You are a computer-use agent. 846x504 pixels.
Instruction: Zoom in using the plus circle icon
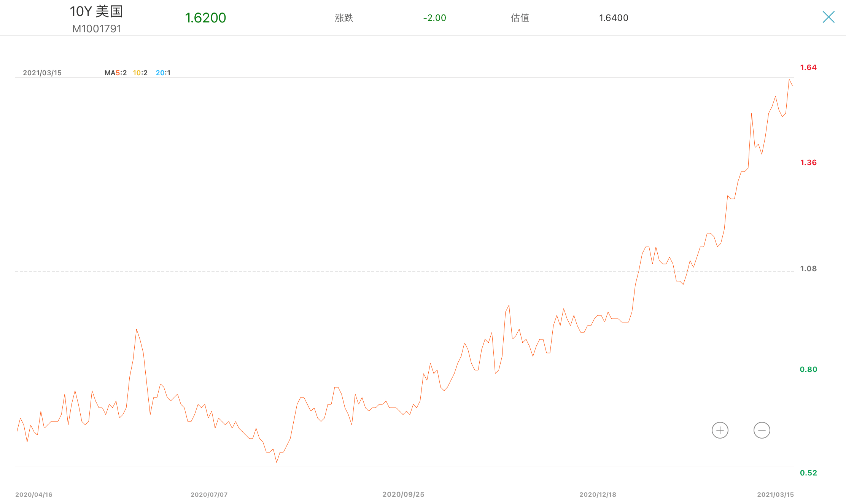click(x=720, y=430)
